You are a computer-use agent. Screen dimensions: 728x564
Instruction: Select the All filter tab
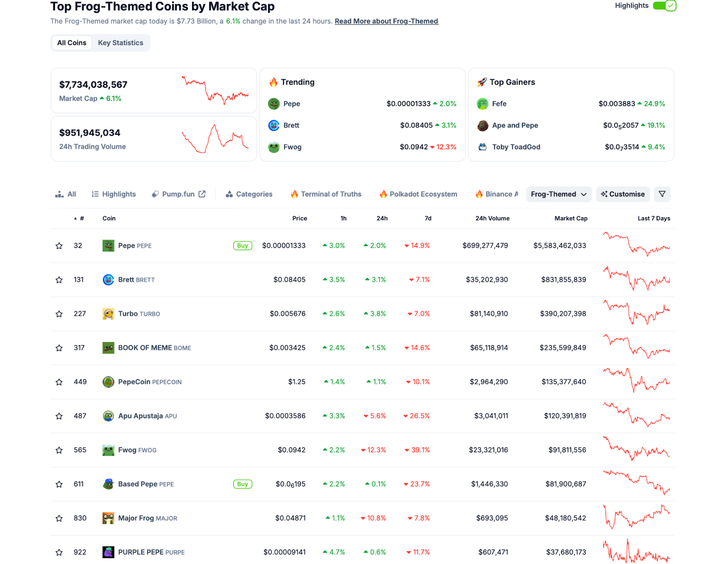[x=66, y=194]
